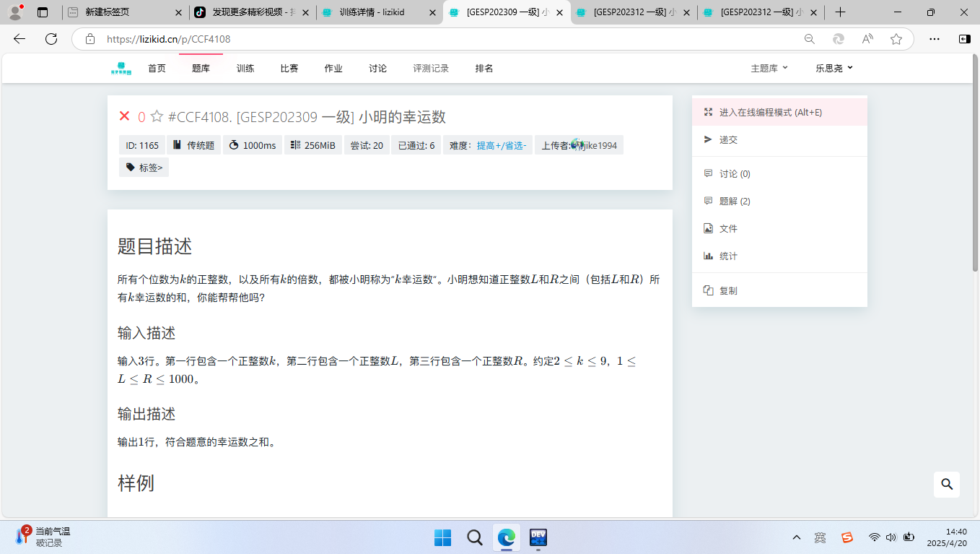Open Dev-C++ from the taskbar
The width and height of the screenshot is (980, 554).
tap(538, 537)
